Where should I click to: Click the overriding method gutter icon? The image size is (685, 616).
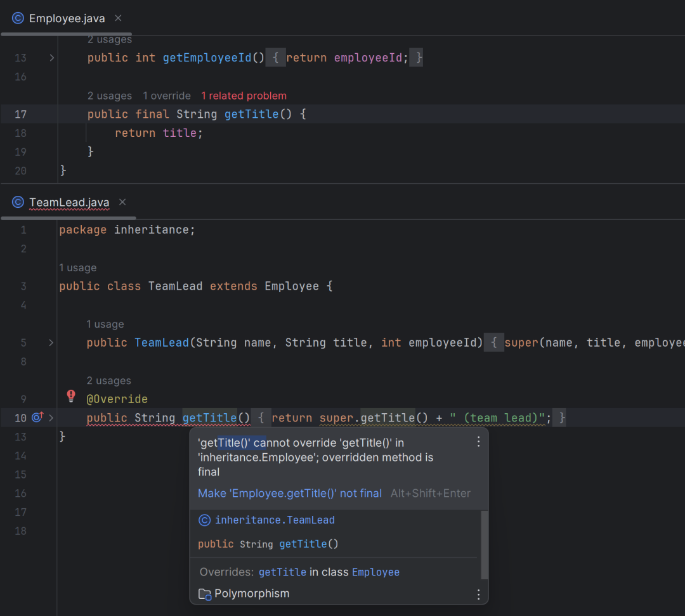[x=37, y=418]
